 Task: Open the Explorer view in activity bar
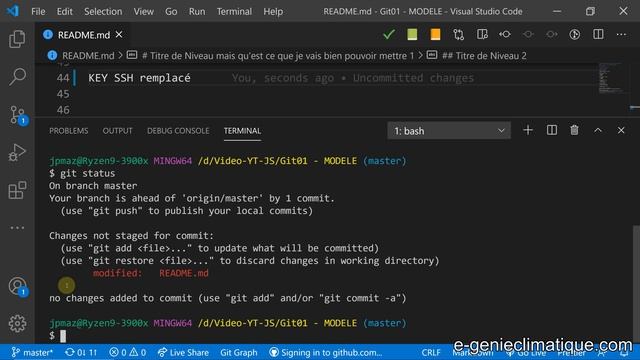click(17, 39)
